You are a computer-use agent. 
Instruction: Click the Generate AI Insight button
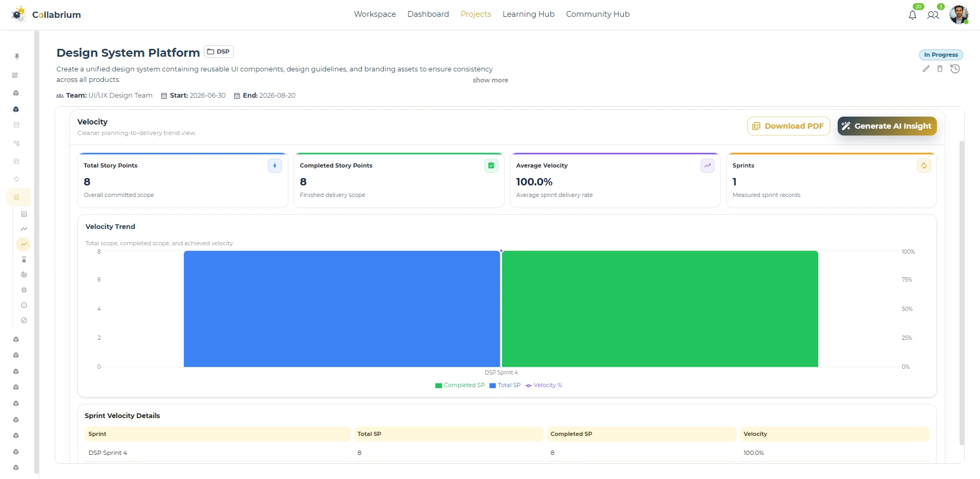(887, 126)
